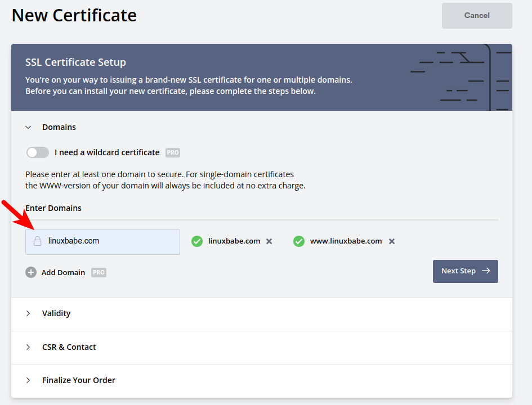The width and height of the screenshot is (532, 405).
Task: Click the 'I need a wildcard certificate' label
Action: 107,152
